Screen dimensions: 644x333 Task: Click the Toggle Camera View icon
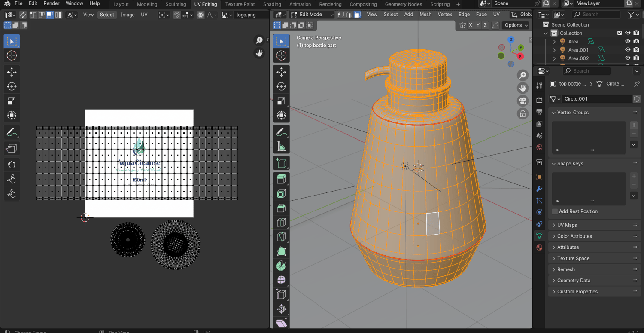(x=522, y=101)
